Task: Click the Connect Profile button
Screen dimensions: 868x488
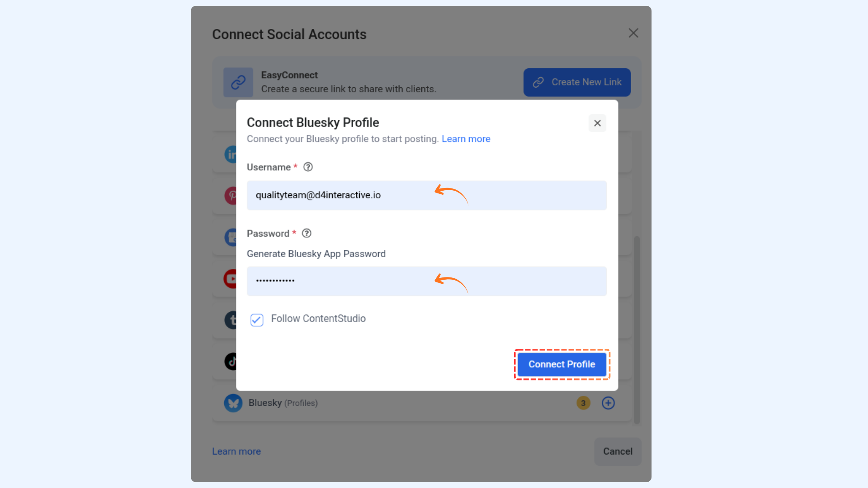Action: [562, 364]
